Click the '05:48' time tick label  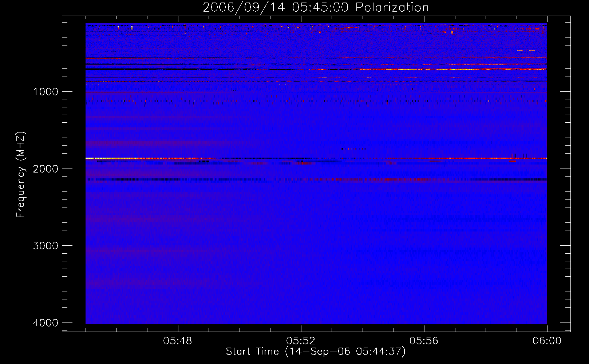[178, 341]
